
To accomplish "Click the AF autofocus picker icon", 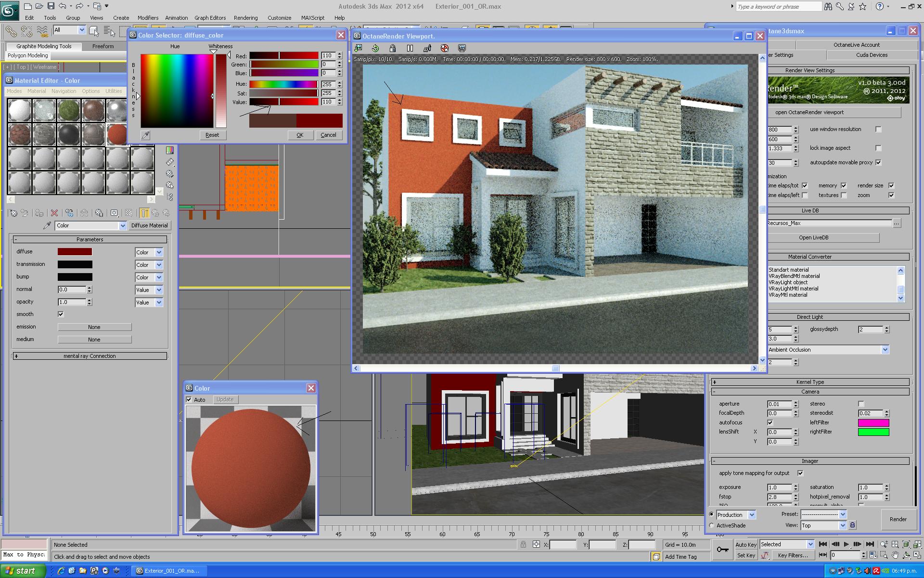I will tap(427, 48).
